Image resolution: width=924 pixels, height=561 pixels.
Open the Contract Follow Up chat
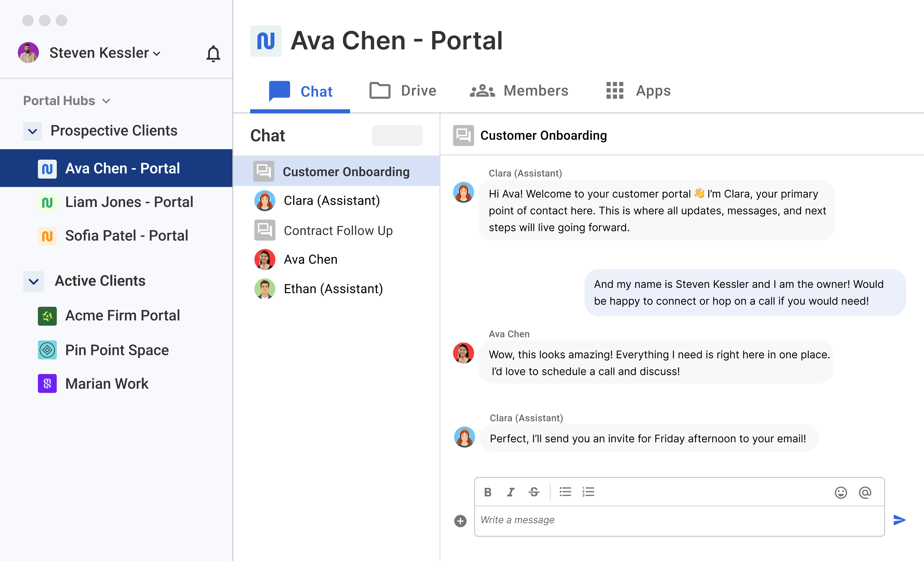coord(338,230)
